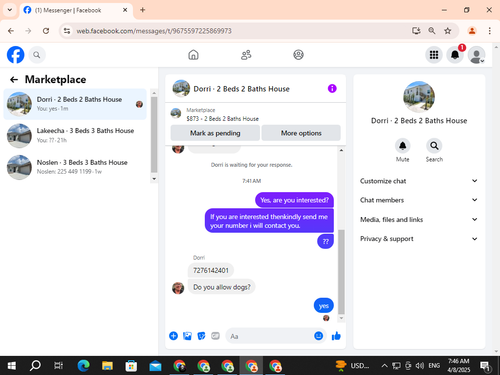This screenshot has width=500, height=375.
Task: Open the tab search dropdown arrow
Action: pos(10,10)
